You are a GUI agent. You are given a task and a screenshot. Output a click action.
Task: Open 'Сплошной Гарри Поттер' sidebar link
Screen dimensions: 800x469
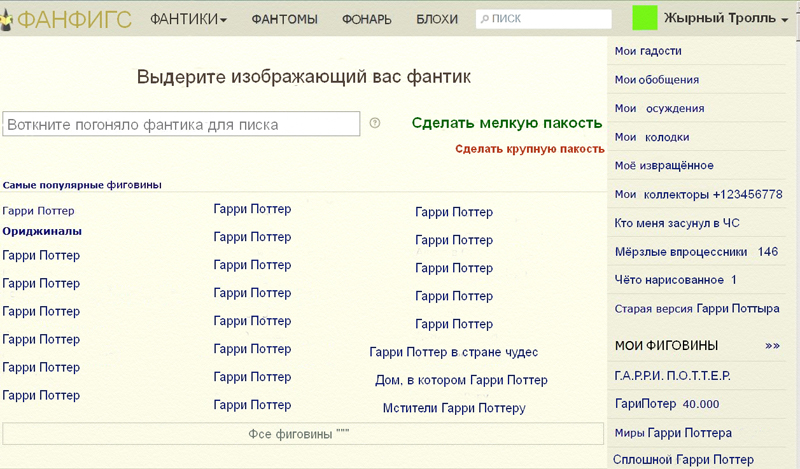(683, 460)
